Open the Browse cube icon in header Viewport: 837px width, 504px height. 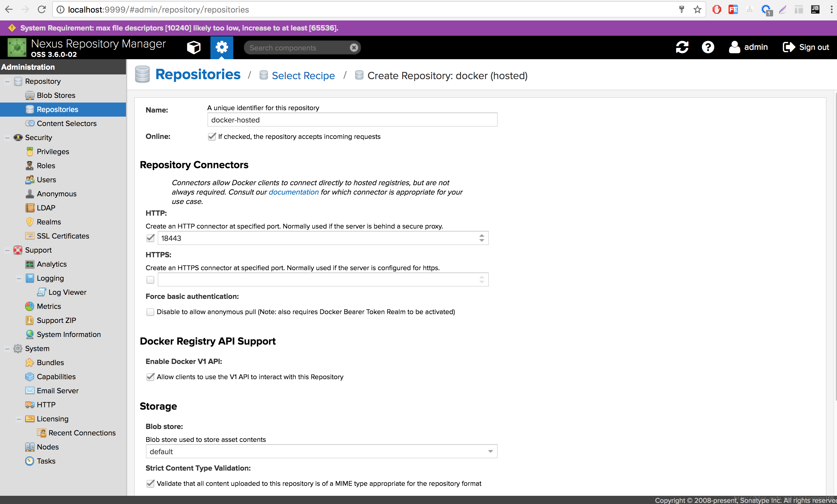tap(194, 47)
